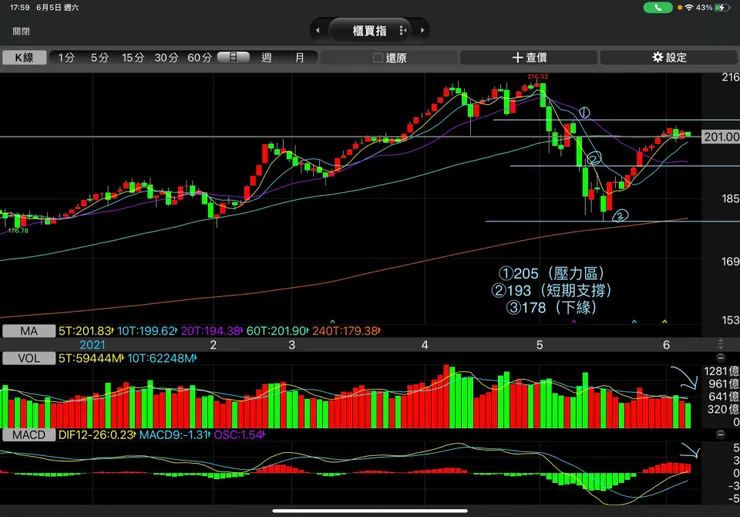
Task: Tap the green phone call indicator
Action: 658,8
